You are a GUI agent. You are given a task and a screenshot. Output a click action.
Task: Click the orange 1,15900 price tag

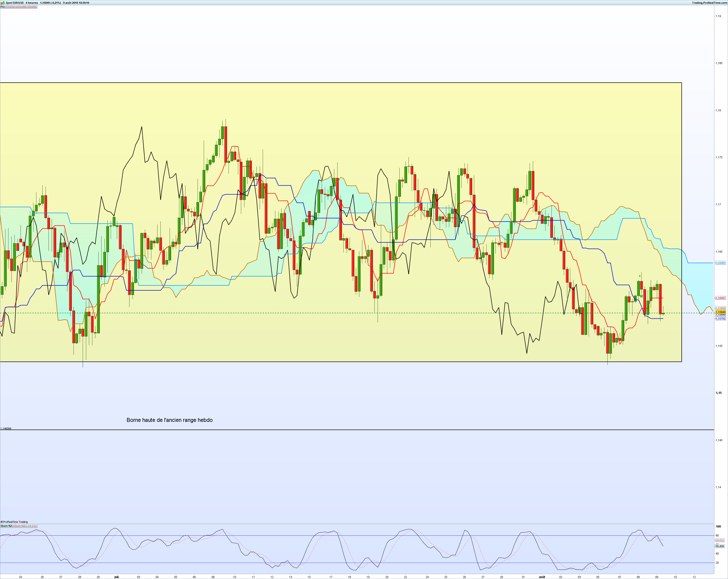tap(720, 308)
